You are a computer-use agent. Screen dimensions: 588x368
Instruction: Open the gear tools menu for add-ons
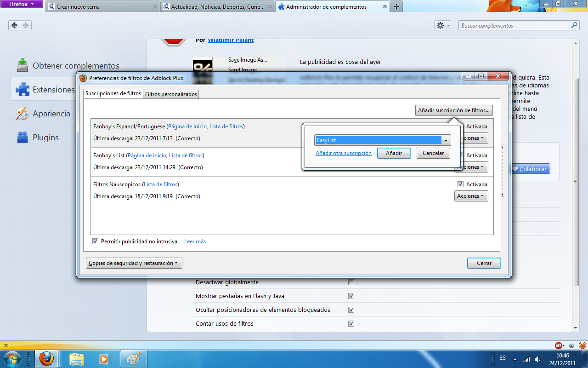[x=443, y=26]
